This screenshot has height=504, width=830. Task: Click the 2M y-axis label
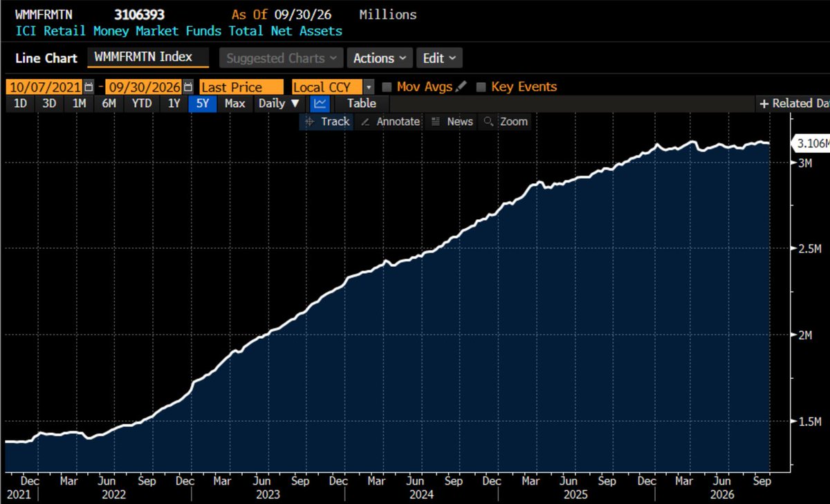(804, 335)
